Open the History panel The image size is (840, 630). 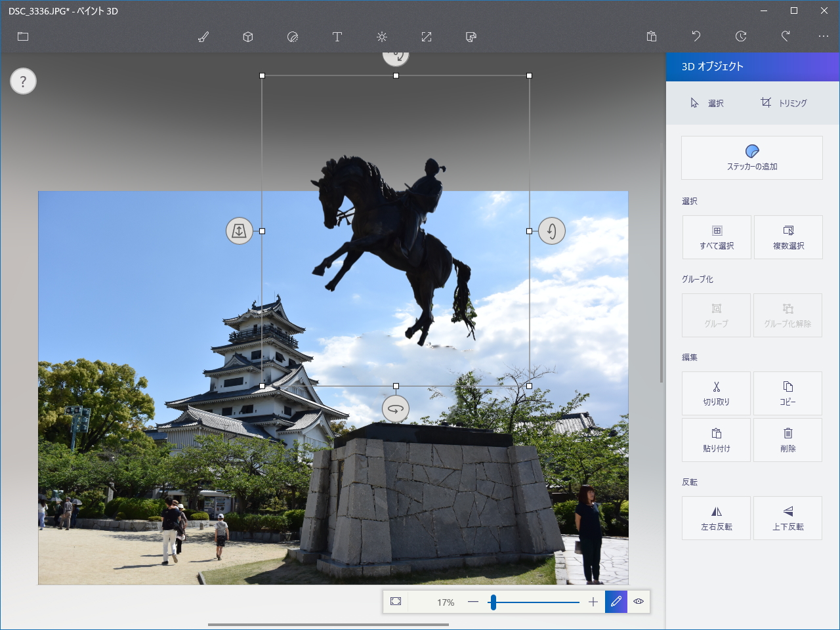(741, 37)
